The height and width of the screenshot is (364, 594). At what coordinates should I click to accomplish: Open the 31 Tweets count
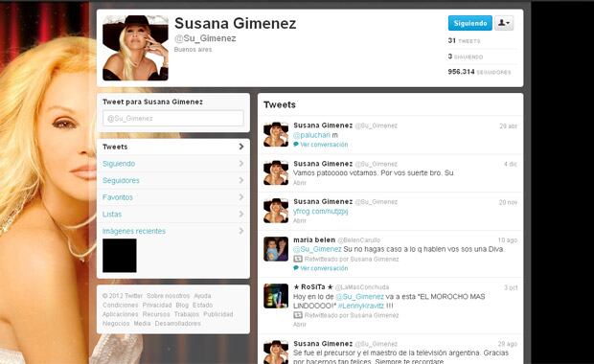tap(464, 40)
